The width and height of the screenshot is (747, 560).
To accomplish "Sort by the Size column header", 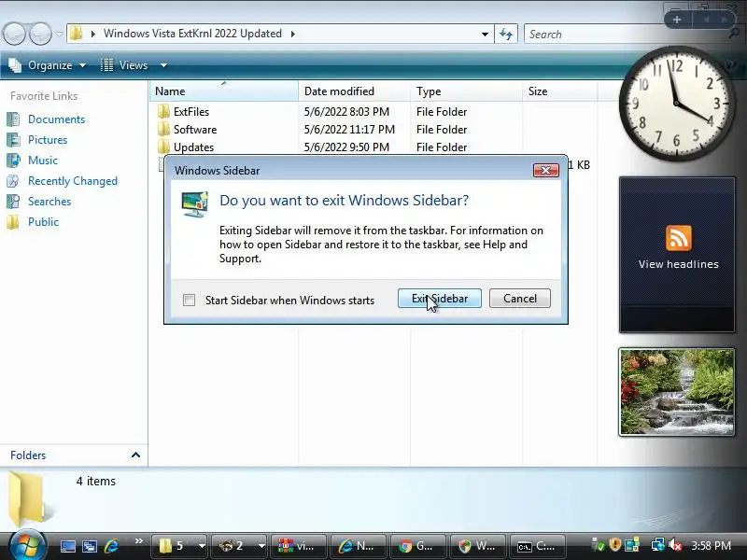I will [559, 91].
